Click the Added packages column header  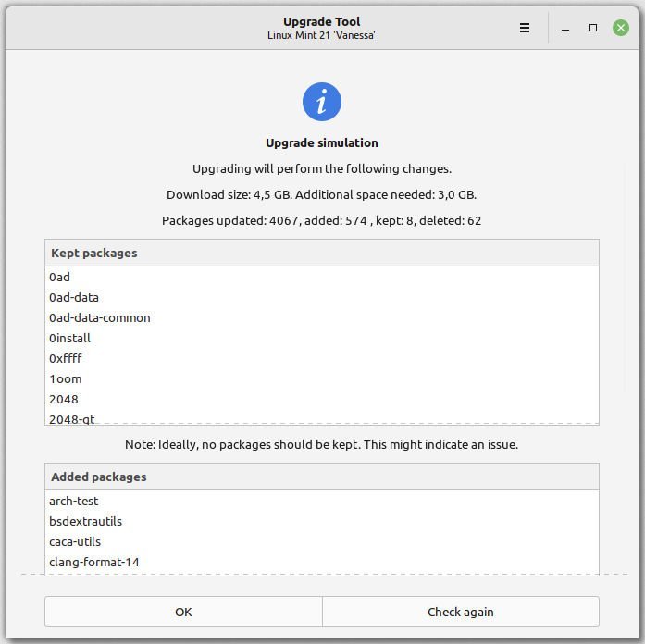click(x=321, y=477)
